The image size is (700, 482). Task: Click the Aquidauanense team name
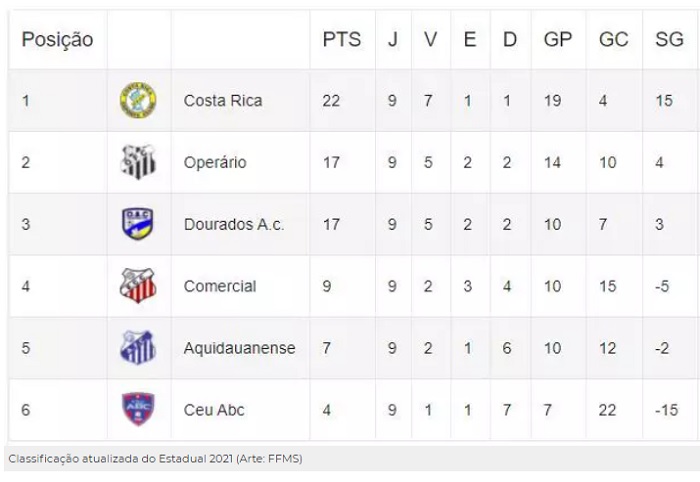(240, 348)
